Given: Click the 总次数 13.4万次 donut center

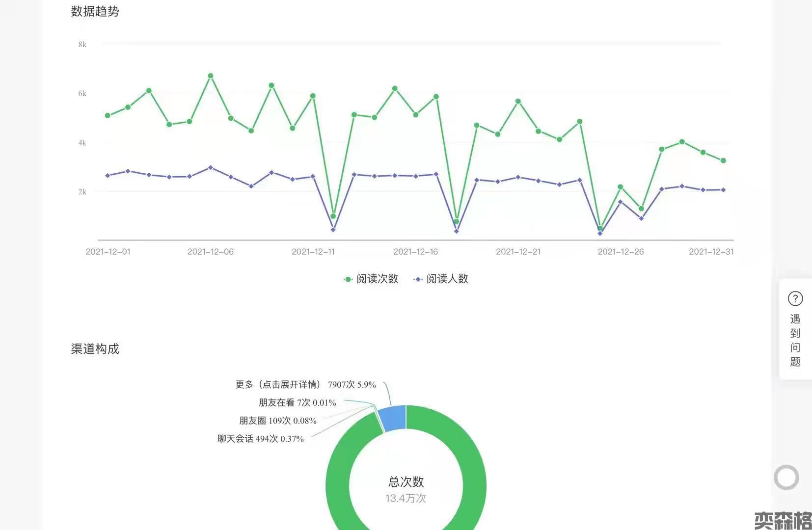Looking at the screenshot, I should (406, 489).
